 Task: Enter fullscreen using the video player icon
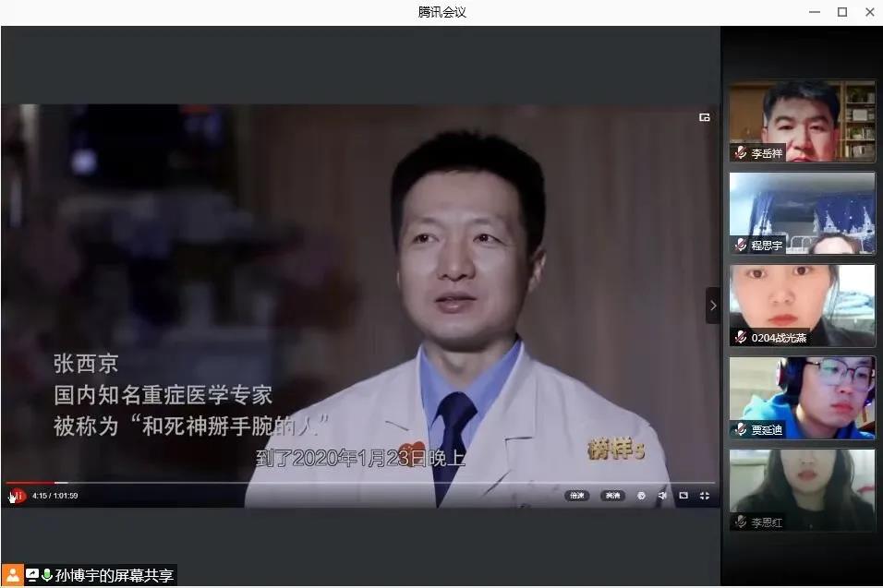coord(705,496)
